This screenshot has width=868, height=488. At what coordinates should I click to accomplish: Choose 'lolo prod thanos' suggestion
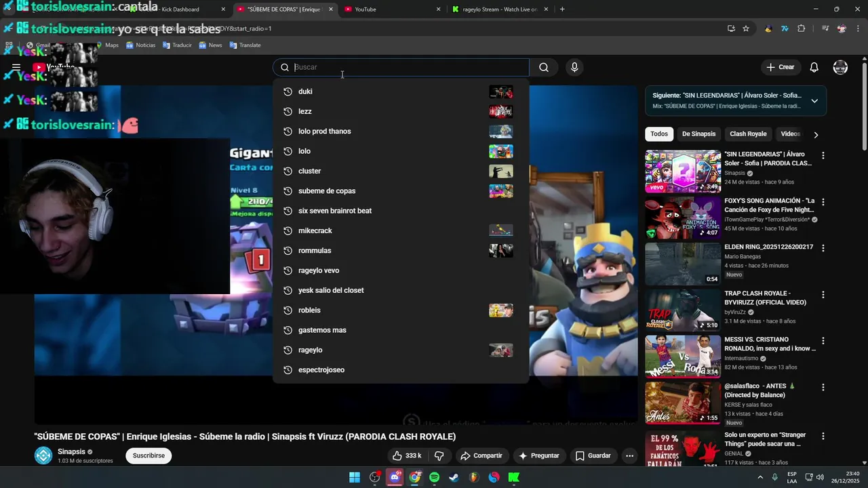pos(401,131)
